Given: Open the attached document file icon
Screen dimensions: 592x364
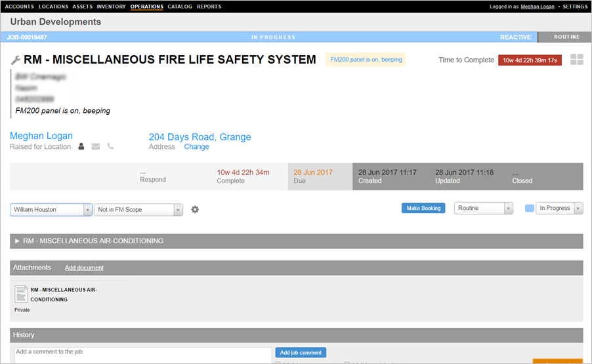Looking at the screenshot, I should click(21, 294).
